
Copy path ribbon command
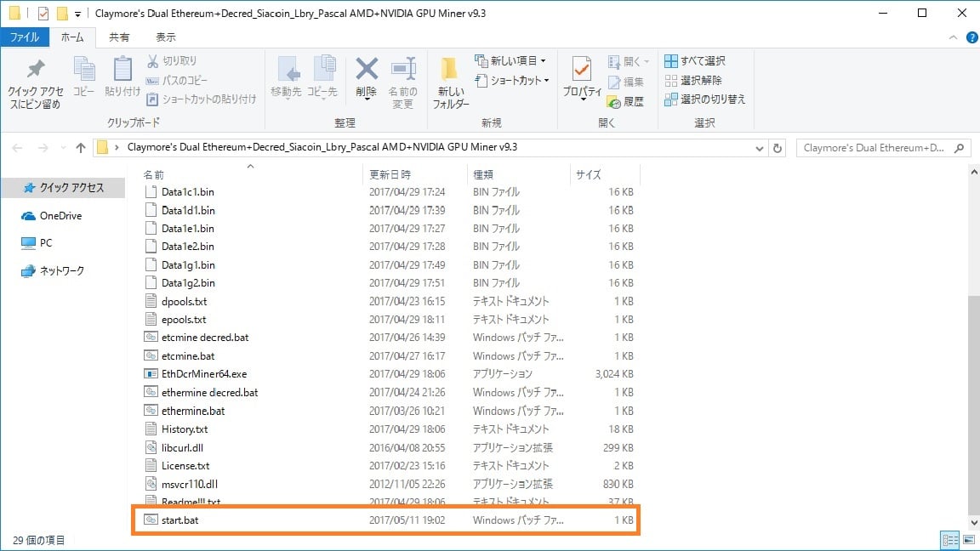pyautogui.click(x=177, y=80)
